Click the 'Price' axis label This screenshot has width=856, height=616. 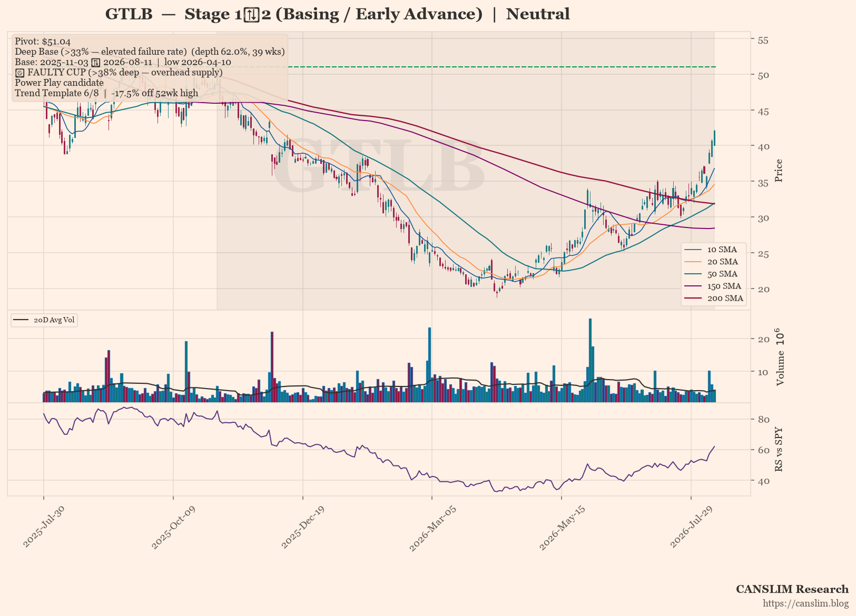(x=779, y=171)
